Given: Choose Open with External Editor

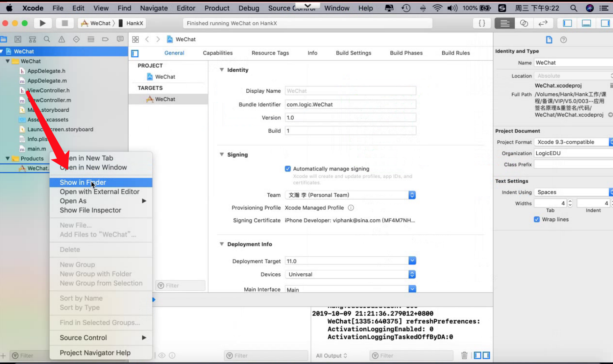Looking at the screenshot, I should coord(101,192).
